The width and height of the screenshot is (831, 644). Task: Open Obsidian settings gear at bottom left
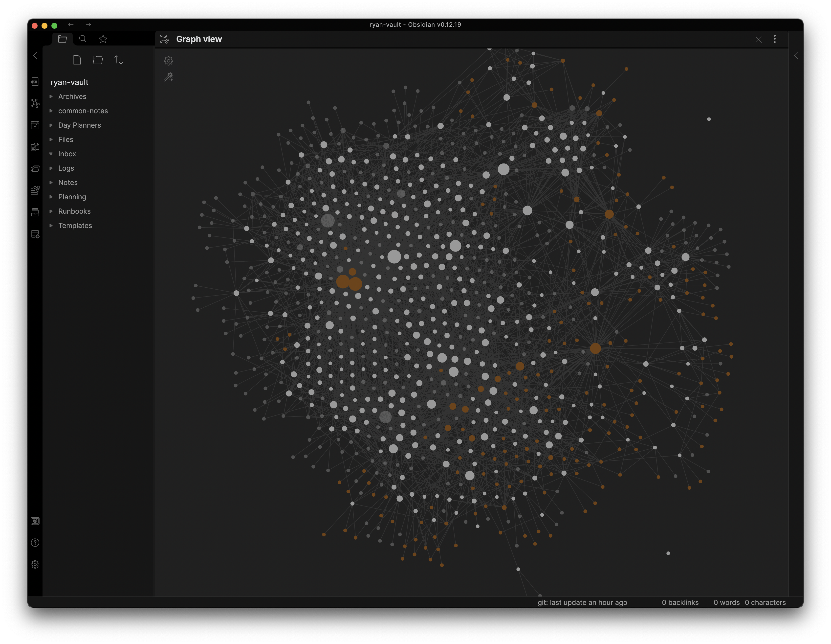pos(35,564)
